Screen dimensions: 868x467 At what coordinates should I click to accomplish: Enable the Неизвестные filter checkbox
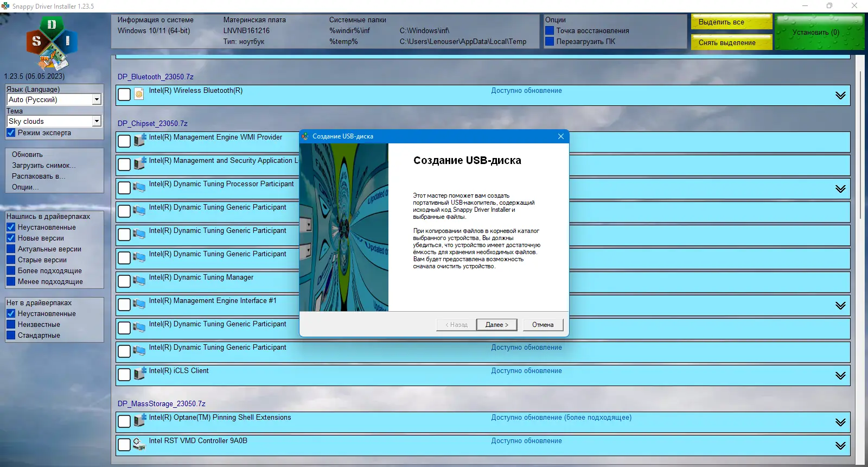coord(11,325)
